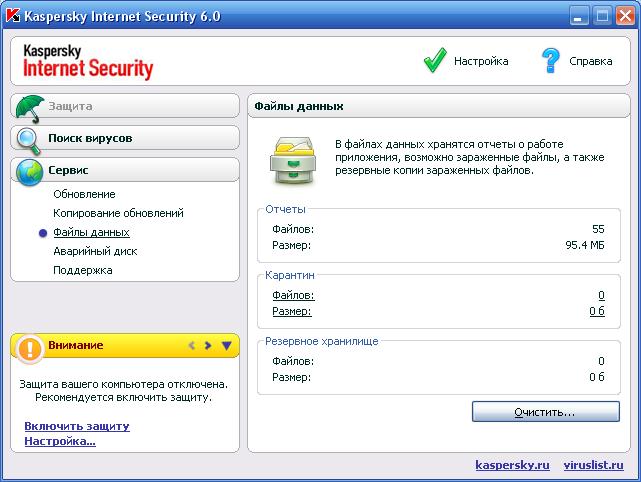Click Карантин Размер: link
The image size is (641, 482).
291,311
